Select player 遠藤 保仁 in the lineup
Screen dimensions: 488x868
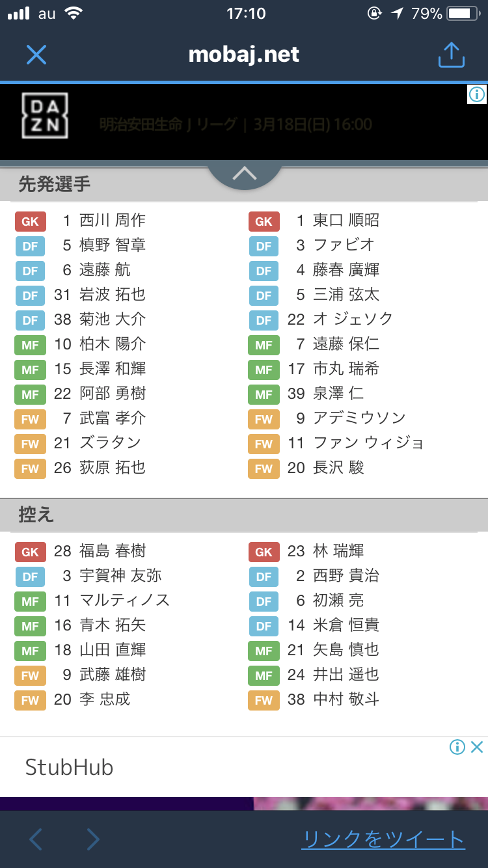(346, 344)
